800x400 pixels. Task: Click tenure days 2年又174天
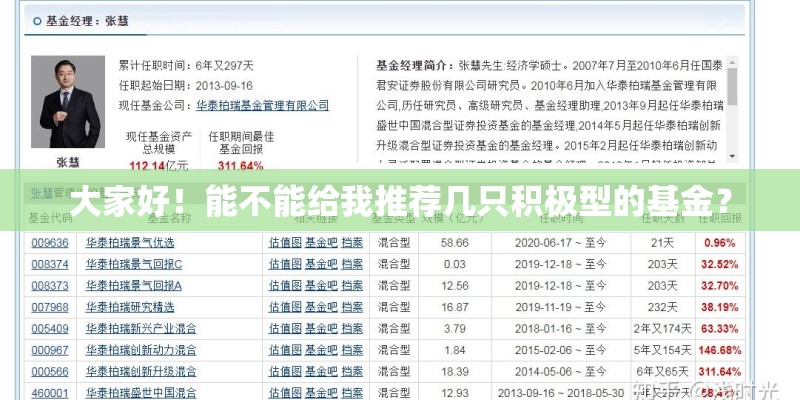[662, 329]
